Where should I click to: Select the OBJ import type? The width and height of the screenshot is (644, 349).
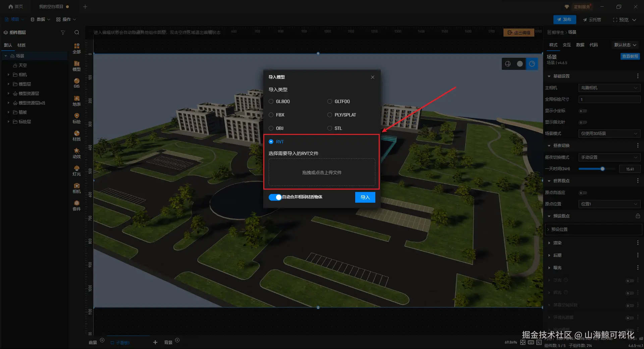[x=276, y=128]
